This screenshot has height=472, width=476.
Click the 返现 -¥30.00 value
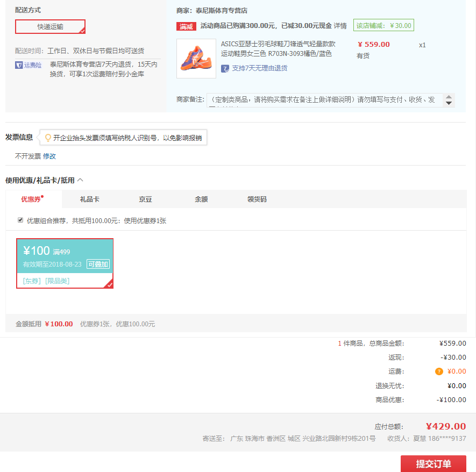point(453,357)
